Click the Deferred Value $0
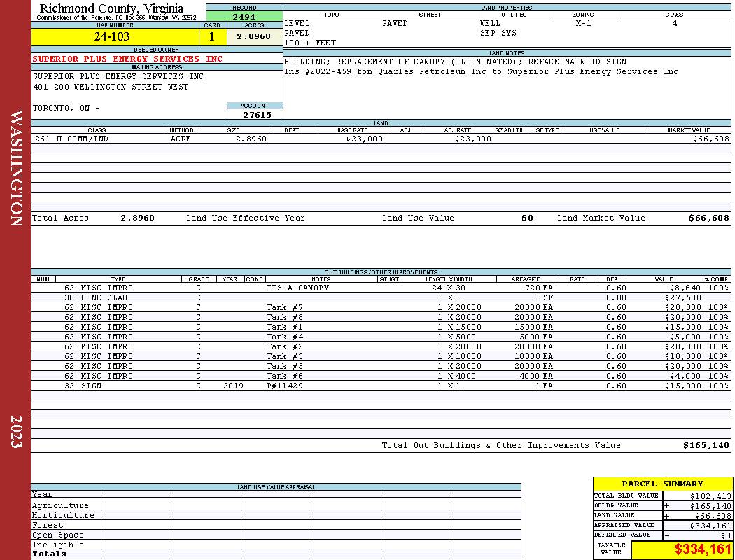Image resolution: width=735 pixels, height=560 pixels. (726, 535)
